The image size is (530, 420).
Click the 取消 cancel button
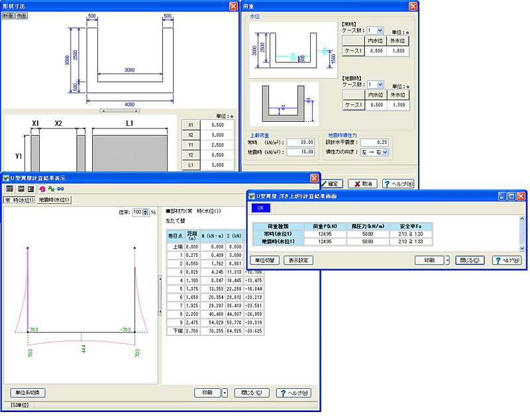tap(362, 184)
